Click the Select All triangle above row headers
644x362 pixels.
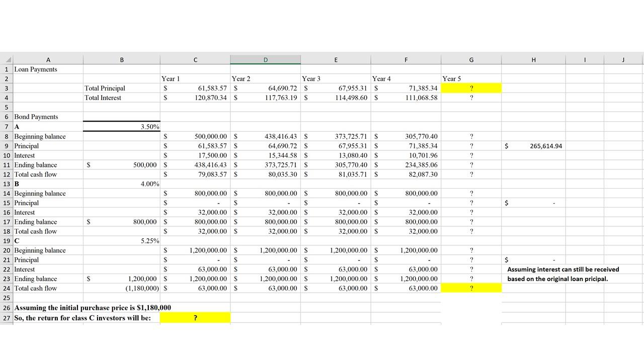(7, 59)
